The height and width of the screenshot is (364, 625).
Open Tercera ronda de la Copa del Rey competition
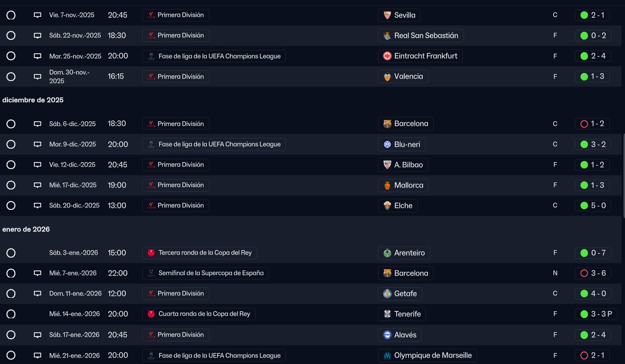pos(204,253)
